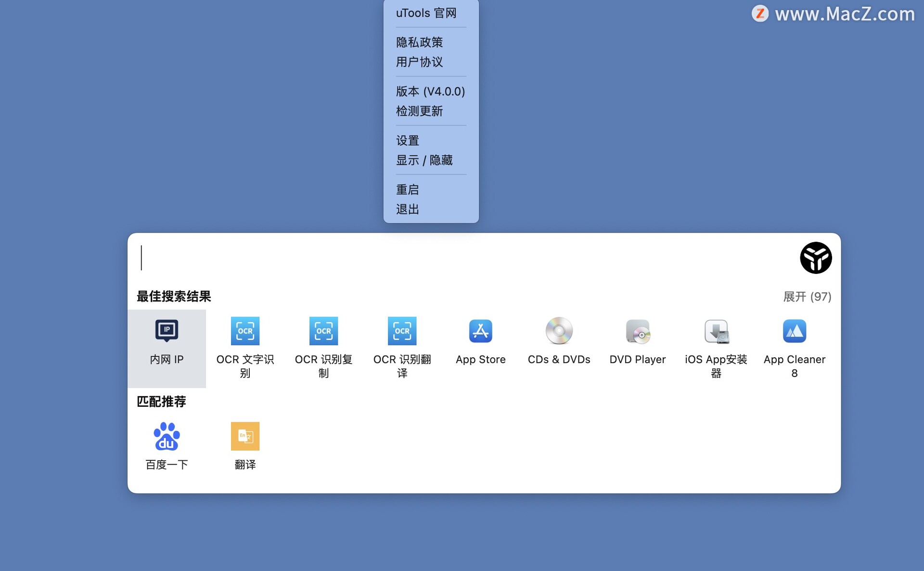Click 版本 (V4.0.0) menu item
The image size is (924, 571).
point(431,91)
